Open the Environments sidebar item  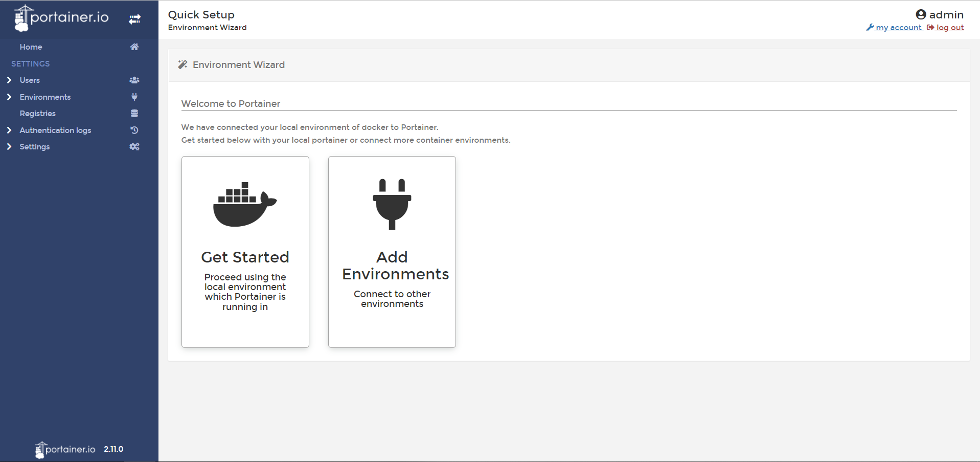45,97
